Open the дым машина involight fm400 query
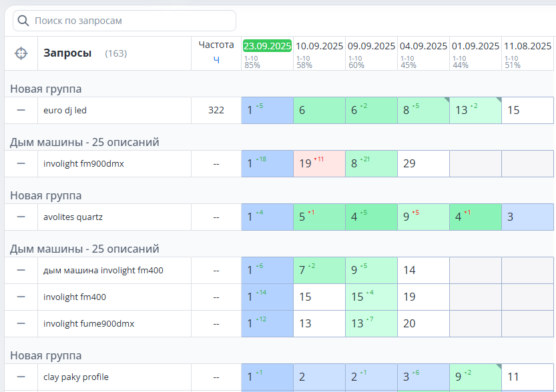The height and width of the screenshot is (392, 556). coord(103,270)
